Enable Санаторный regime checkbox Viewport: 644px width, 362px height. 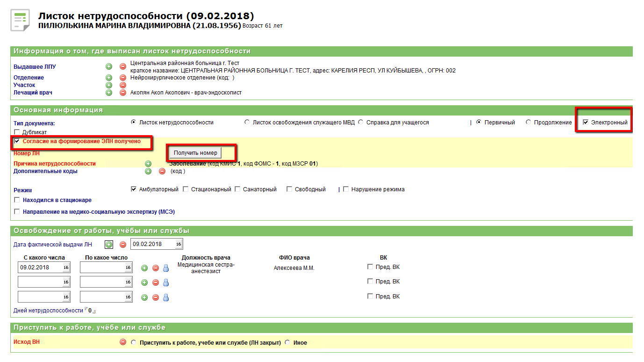pyautogui.click(x=237, y=189)
